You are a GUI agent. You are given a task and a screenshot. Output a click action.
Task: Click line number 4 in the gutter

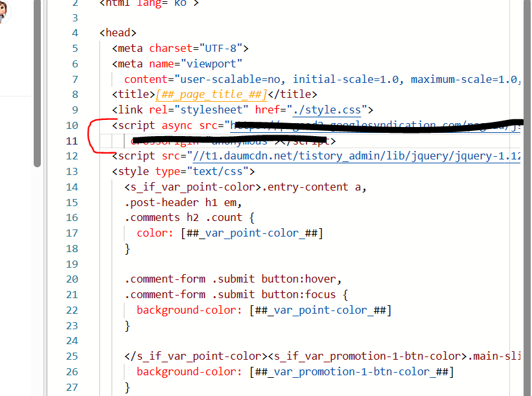tap(75, 33)
